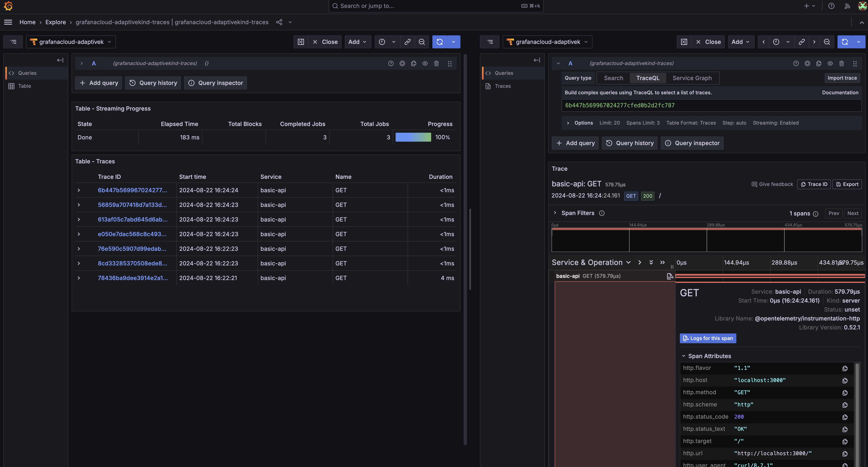This screenshot has height=467, width=868.
Task: Show data source help for left query A
Action: [391, 63]
